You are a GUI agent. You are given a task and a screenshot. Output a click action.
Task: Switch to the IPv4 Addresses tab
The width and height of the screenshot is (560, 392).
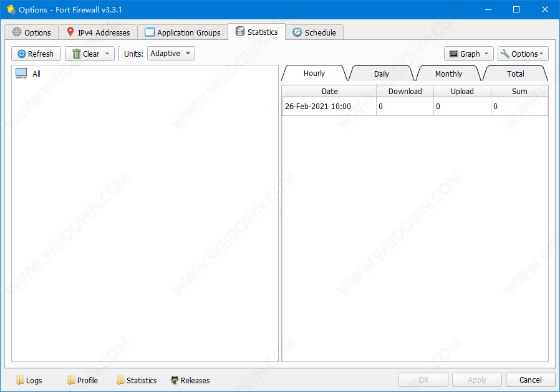[98, 32]
